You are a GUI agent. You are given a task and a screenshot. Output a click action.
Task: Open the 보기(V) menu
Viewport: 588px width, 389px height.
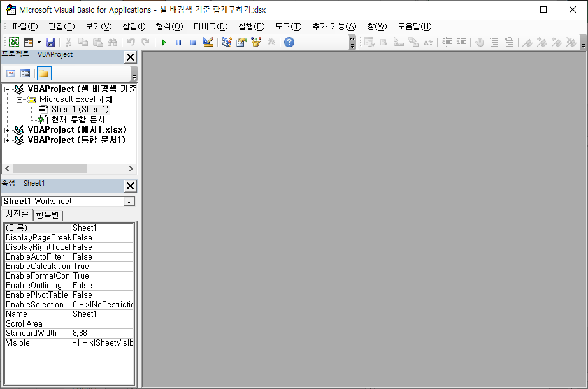pos(99,26)
